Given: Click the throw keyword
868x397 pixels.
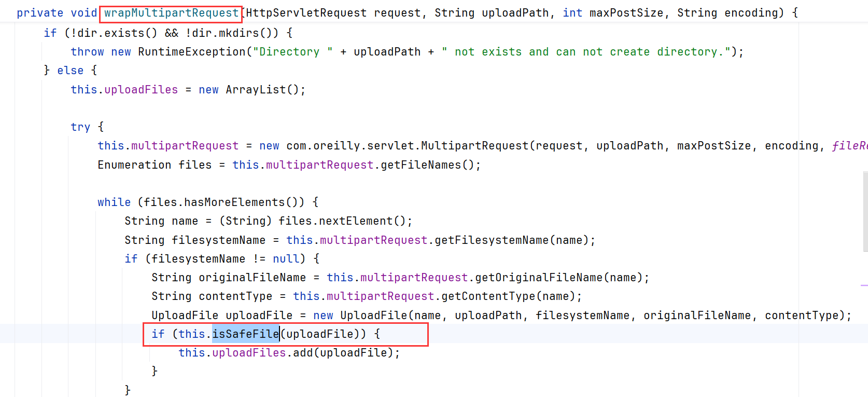Looking at the screenshot, I should 87,52.
